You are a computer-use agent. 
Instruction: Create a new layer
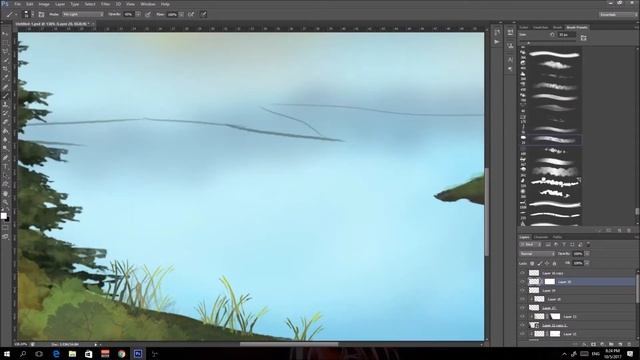(x=620, y=344)
